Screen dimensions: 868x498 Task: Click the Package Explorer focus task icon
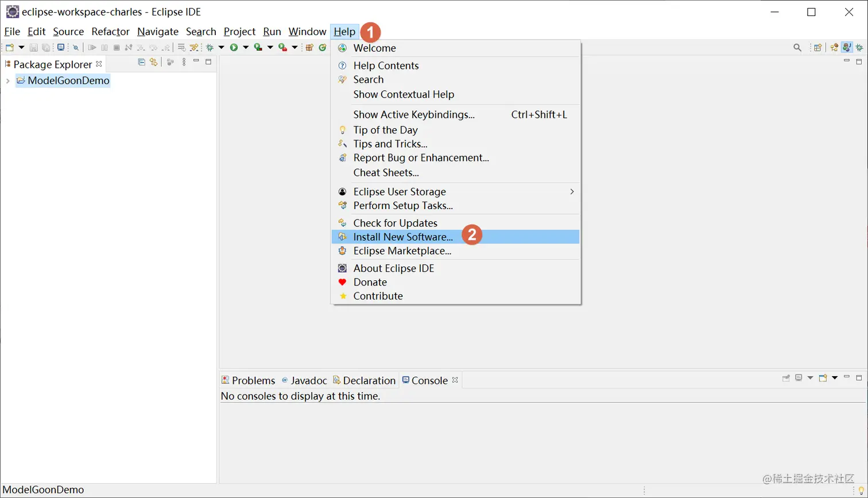coord(170,62)
